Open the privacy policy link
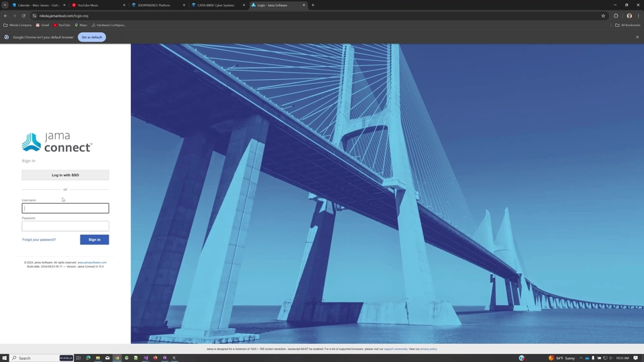644x362 pixels. pyautogui.click(x=429, y=349)
